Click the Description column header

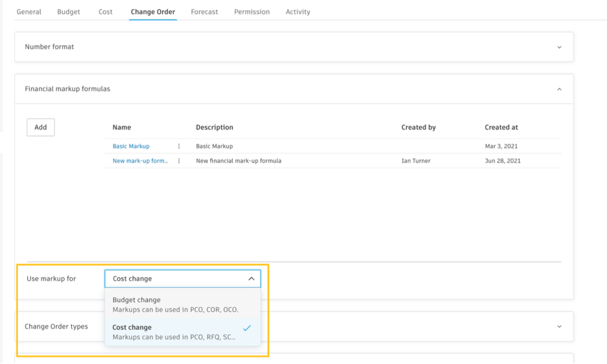215,127
